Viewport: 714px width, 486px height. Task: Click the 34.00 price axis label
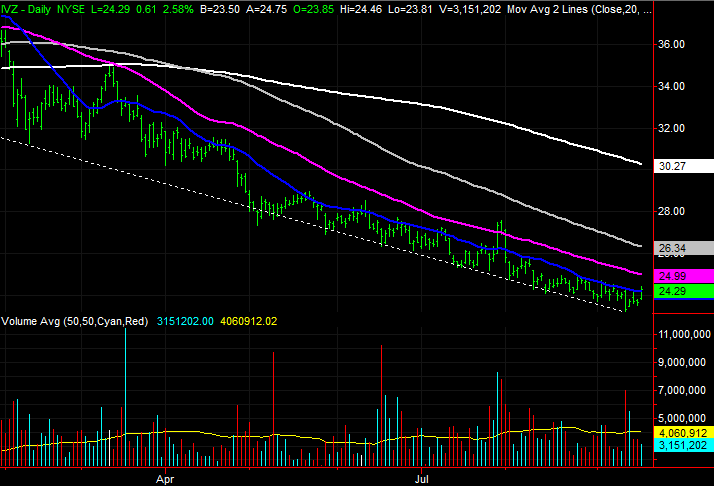click(x=672, y=86)
